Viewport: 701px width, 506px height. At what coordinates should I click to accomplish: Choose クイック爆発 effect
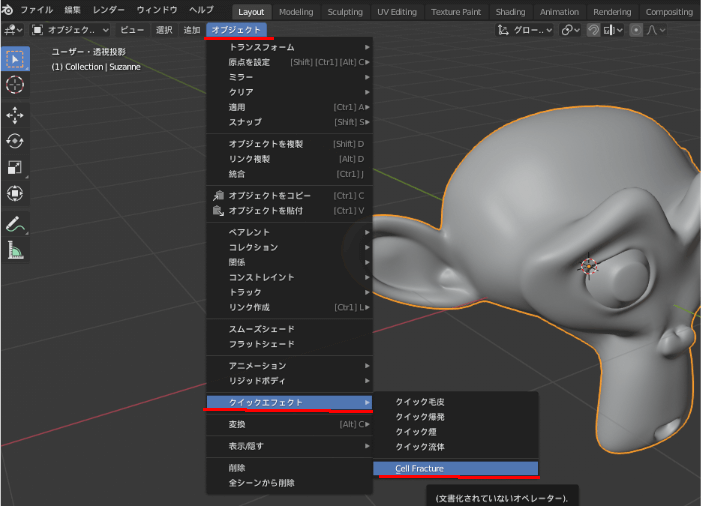coord(456,417)
